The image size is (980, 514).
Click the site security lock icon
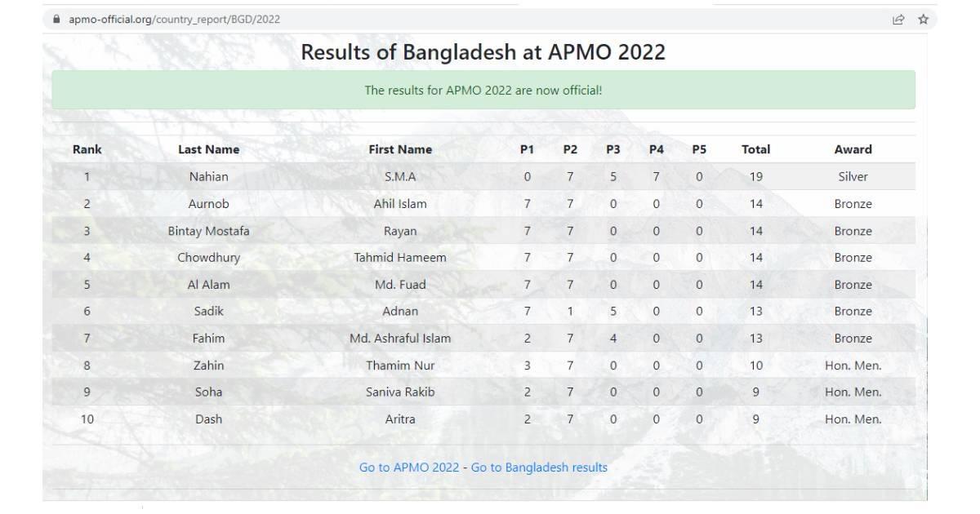coord(56,19)
